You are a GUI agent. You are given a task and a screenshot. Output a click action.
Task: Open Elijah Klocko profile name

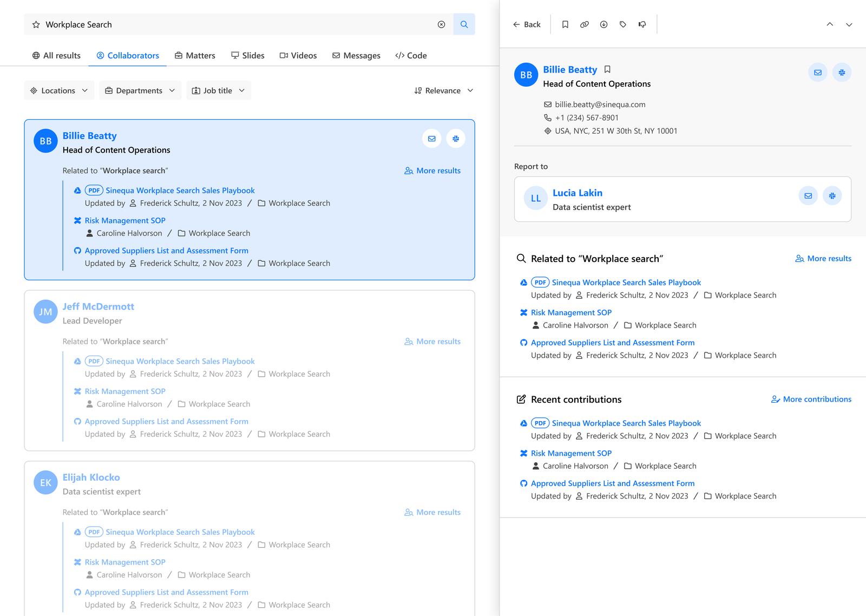[x=91, y=477]
